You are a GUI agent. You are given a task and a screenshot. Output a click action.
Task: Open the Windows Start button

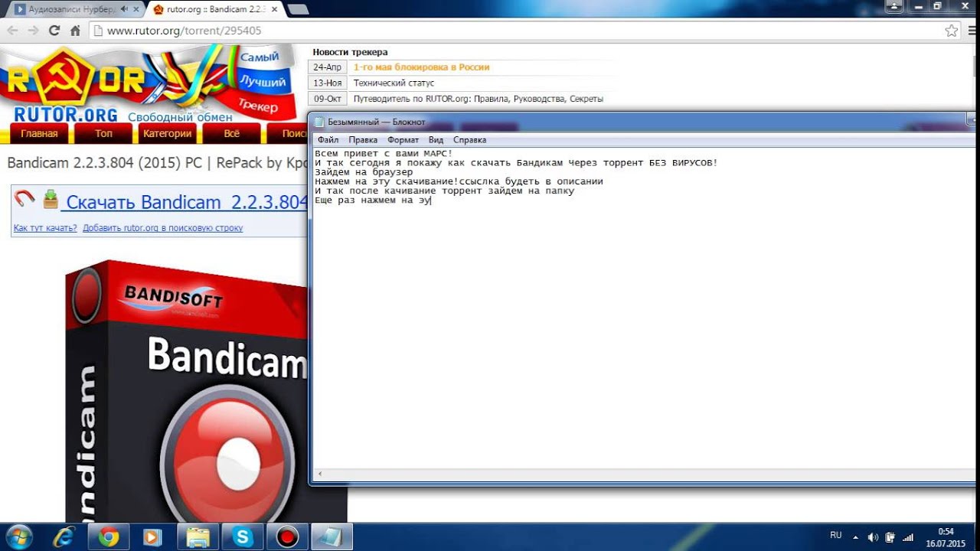18,536
